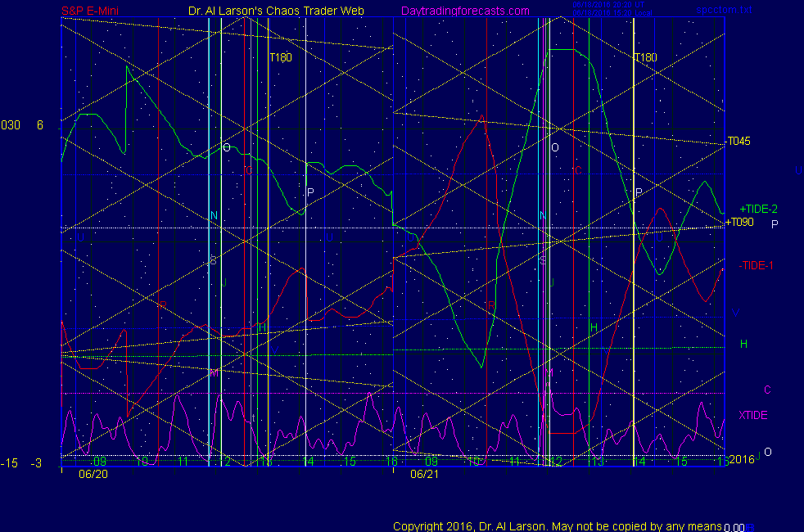Image resolution: width=804 pixels, height=532 pixels.
Task: Click the "T045" line label
Action: pyautogui.click(x=739, y=141)
